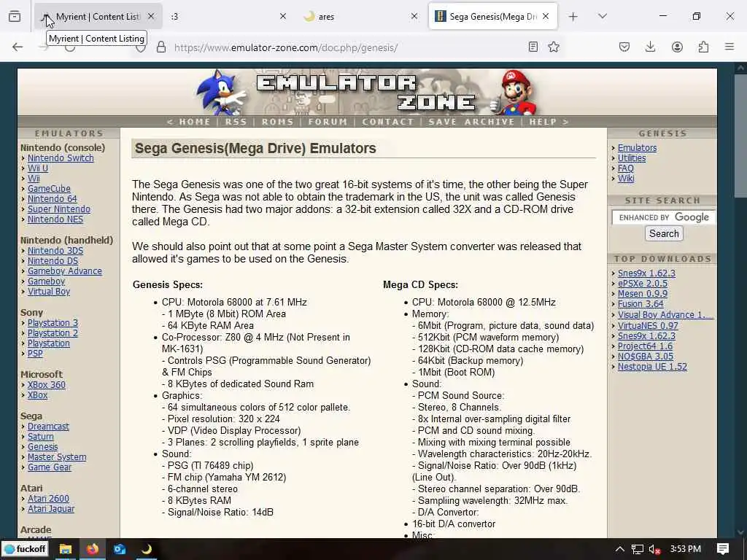Open the Nintendo Switch emulators link
The height and width of the screenshot is (560, 747).
tap(61, 158)
